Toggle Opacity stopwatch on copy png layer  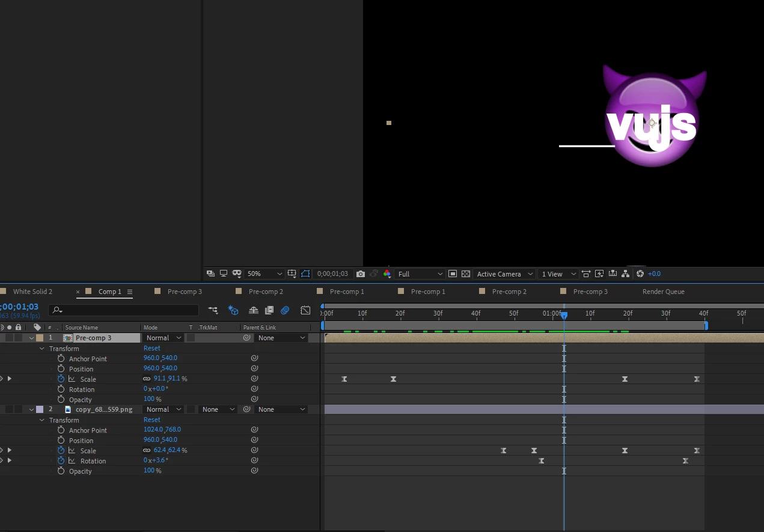pyautogui.click(x=61, y=471)
